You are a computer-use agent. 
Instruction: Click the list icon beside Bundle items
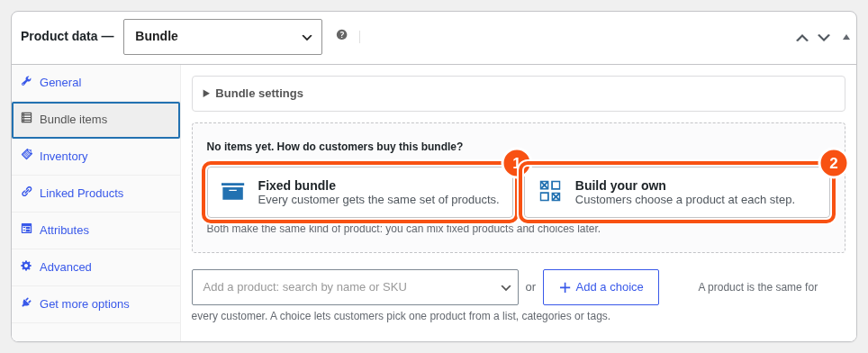tap(26, 117)
